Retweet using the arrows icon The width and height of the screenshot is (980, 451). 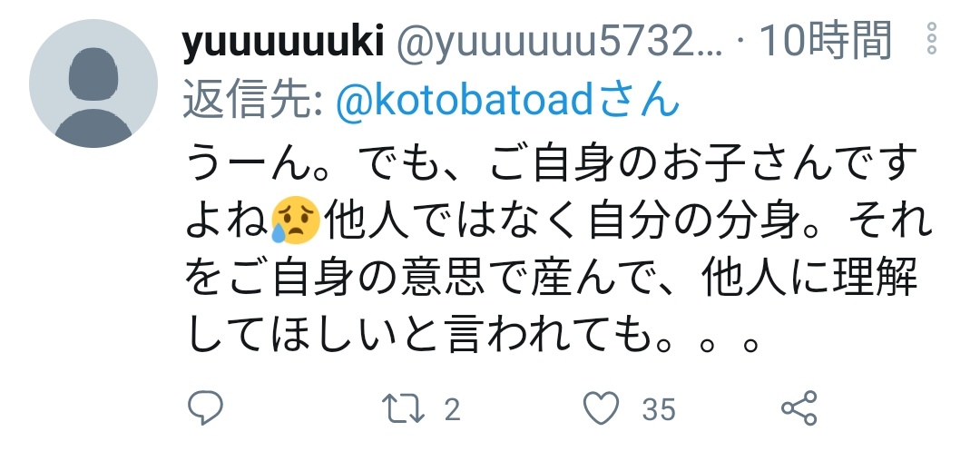pos(403,408)
